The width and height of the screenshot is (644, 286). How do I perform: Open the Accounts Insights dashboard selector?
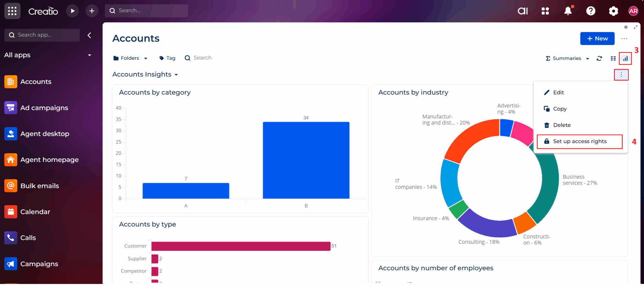coord(145,74)
